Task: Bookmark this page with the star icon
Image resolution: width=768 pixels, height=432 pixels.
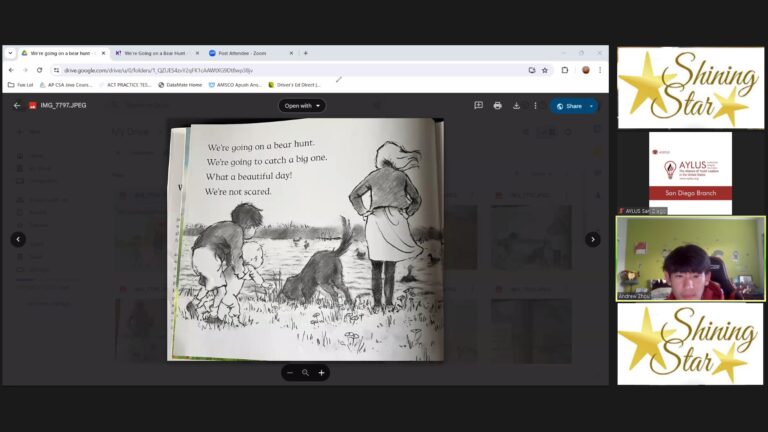Action: (x=545, y=71)
